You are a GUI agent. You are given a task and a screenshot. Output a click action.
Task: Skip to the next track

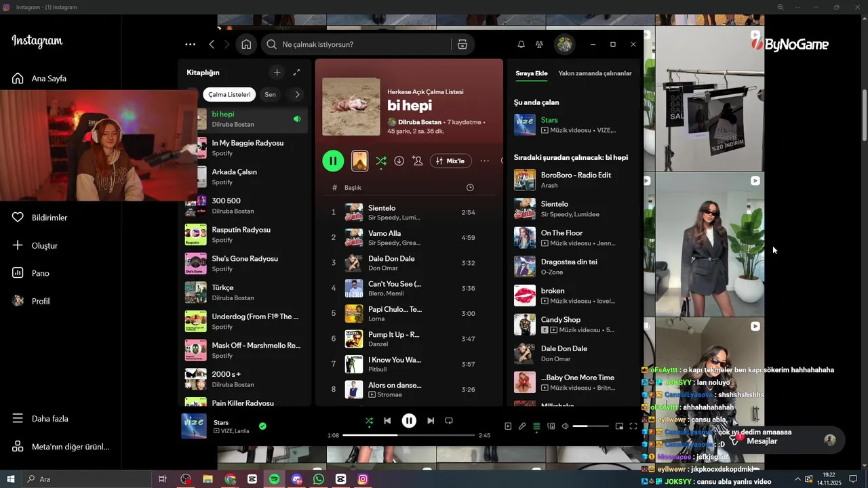click(x=431, y=421)
